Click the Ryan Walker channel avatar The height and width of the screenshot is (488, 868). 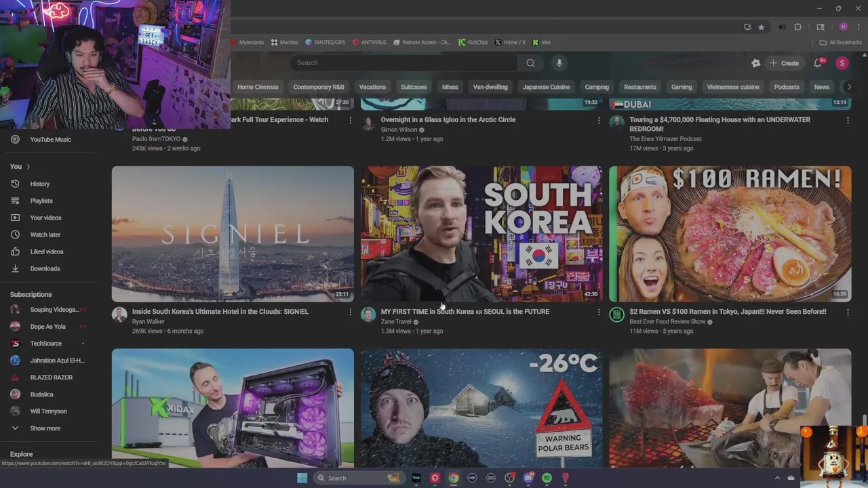[119, 314]
